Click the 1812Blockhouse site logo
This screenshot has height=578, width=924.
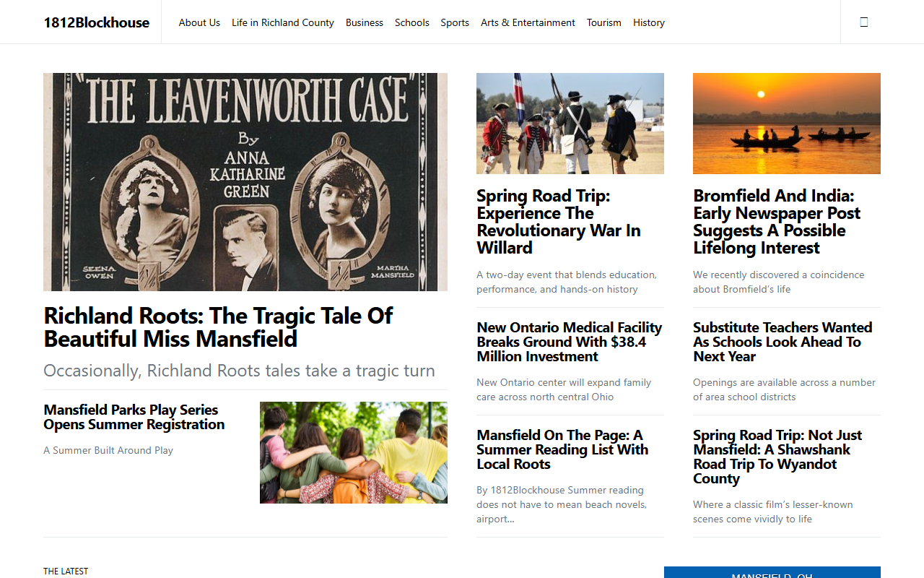[97, 22]
